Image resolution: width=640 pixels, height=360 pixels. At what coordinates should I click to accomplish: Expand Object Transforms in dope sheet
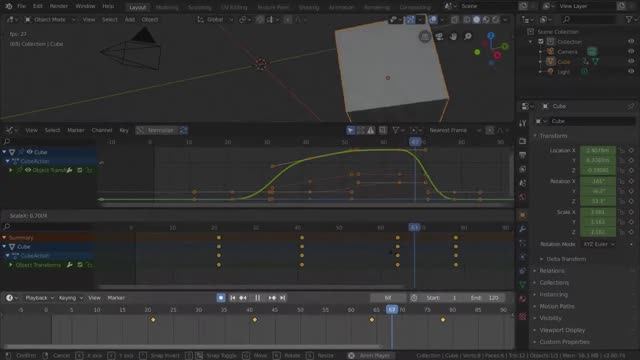click(x=11, y=265)
